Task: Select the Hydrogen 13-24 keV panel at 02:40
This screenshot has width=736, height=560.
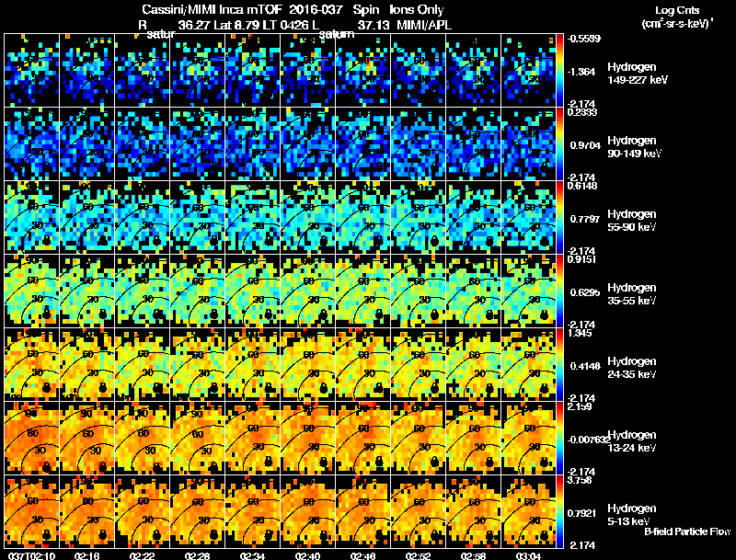Action: pyautogui.click(x=308, y=439)
